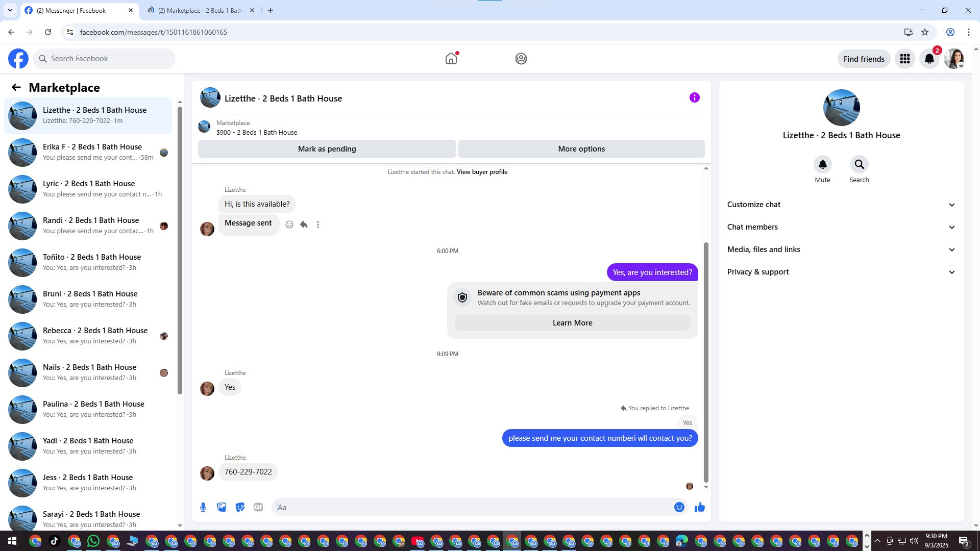Open Windows notification center icon
The image size is (980, 551).
pos(964,541)
